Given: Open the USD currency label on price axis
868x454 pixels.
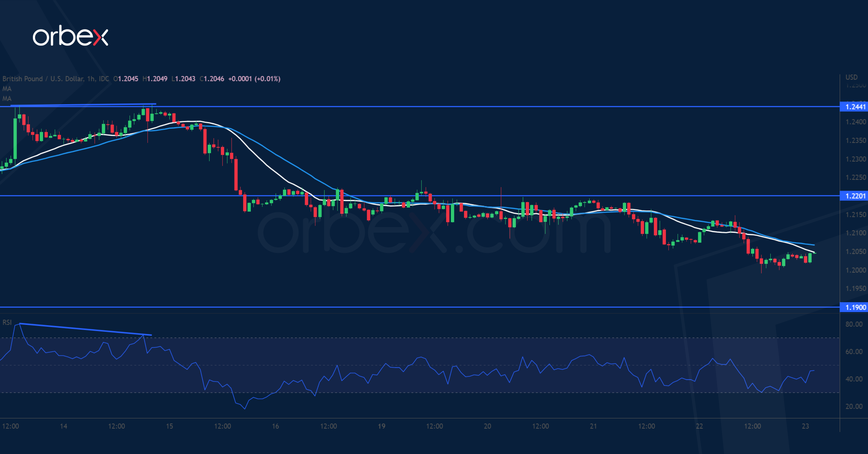Looking at the screenshot, I should pyautogui.click(x=851, y=77).
